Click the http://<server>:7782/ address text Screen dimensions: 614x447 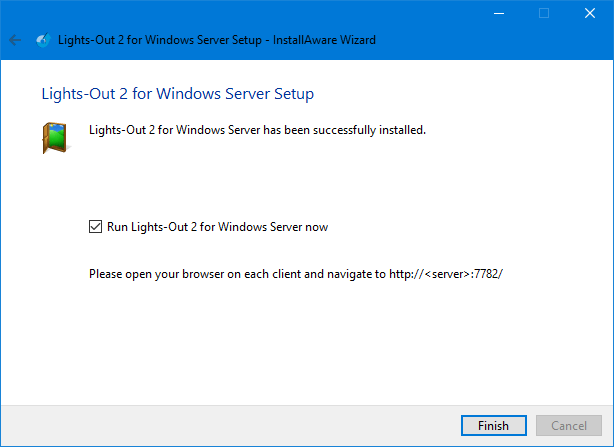[446, 274]
